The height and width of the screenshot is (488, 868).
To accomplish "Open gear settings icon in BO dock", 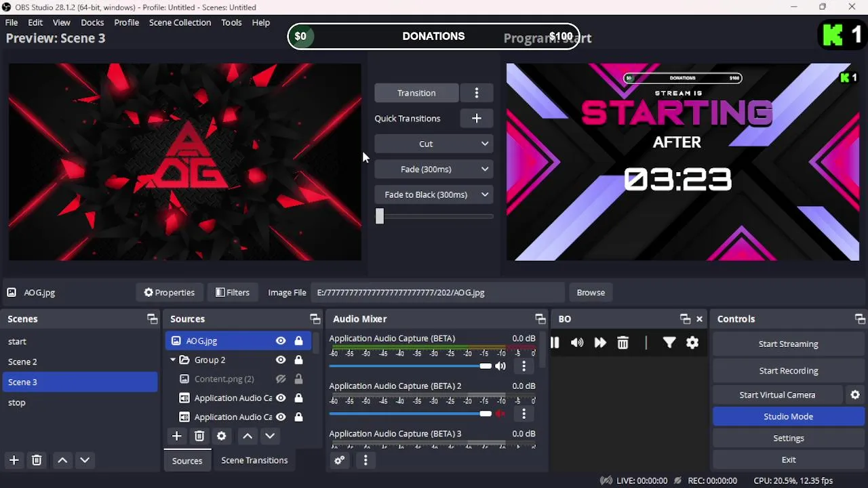I will click(x=692, y=343).
